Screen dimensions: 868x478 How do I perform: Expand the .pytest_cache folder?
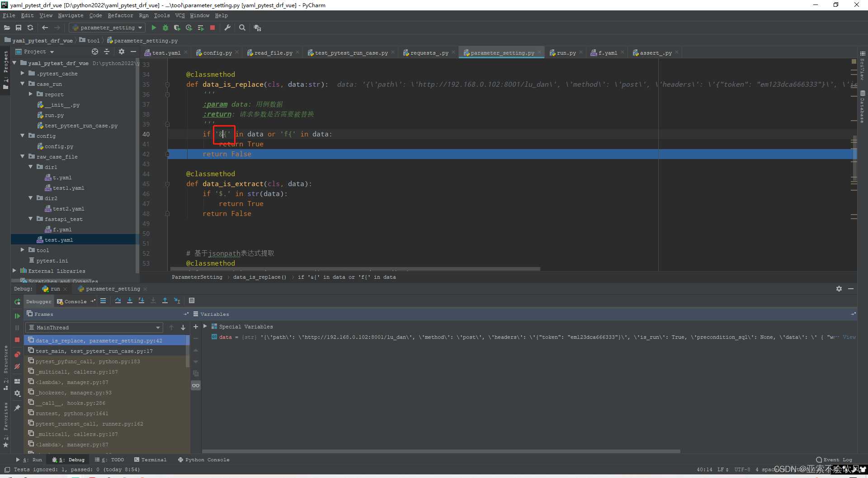point(23,73)
